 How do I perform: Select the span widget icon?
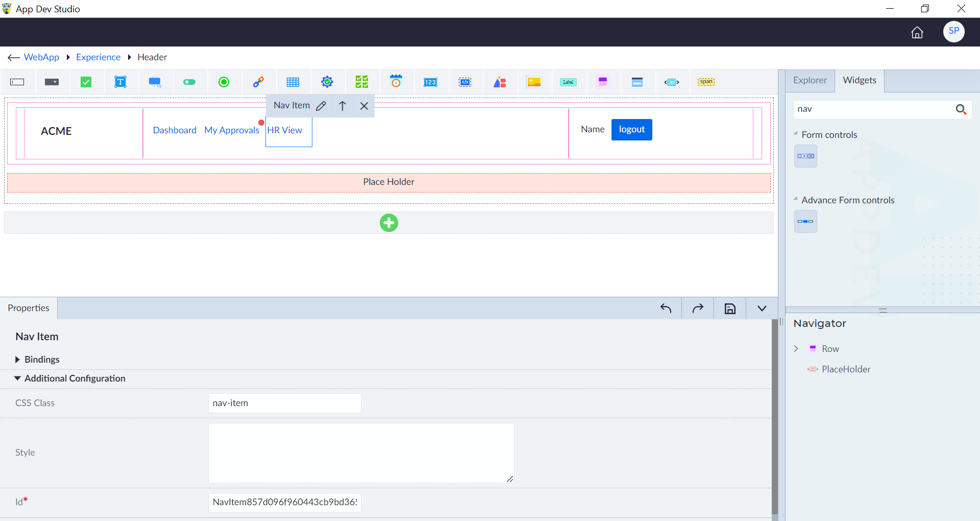click(706, 82)
